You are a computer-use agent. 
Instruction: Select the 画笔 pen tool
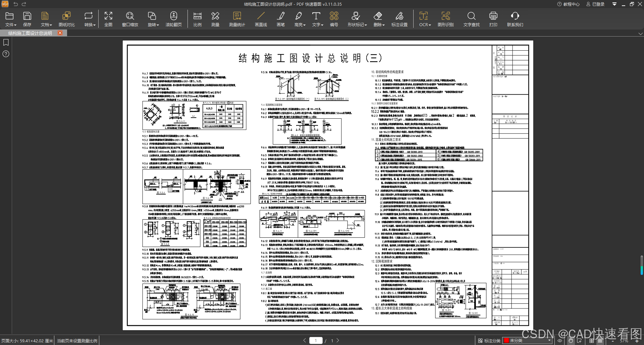280,19
